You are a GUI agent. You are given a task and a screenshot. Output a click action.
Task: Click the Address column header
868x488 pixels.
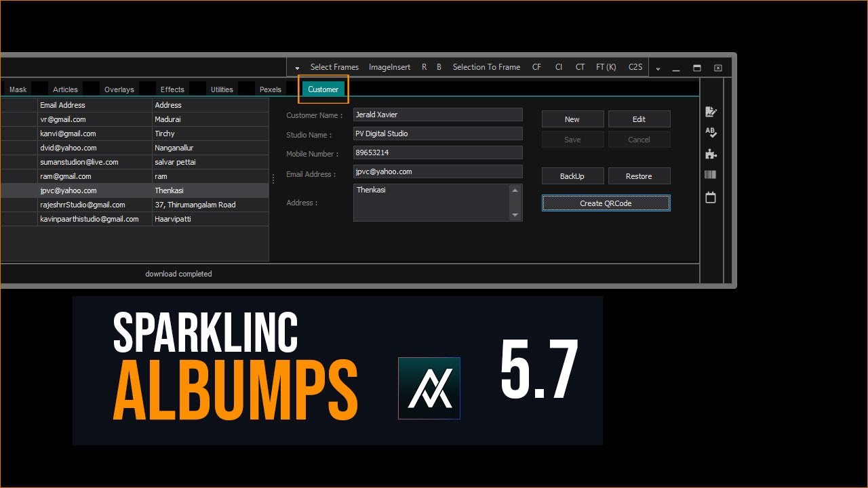pyautogui.click(x=210, y=105)
